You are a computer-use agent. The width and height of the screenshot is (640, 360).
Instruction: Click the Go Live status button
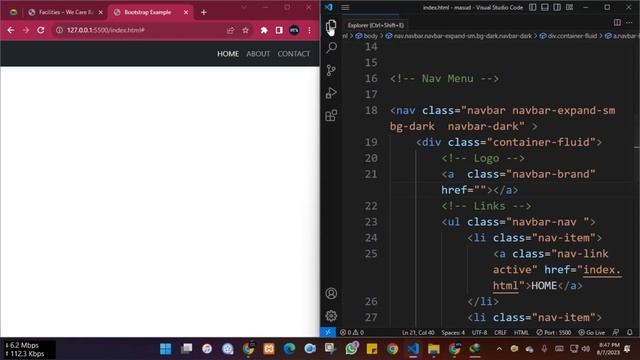(x=592, y=333)
